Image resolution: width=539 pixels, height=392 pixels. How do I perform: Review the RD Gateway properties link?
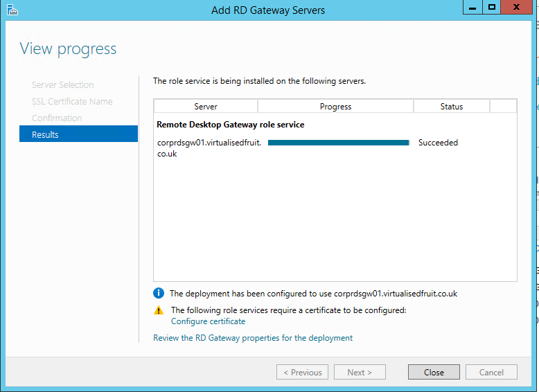click(253, 338)
